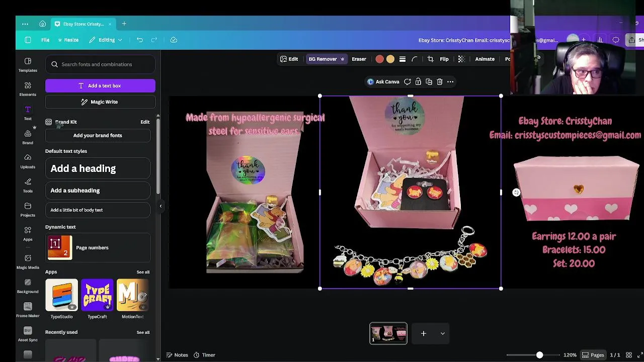
Task: Collapse the side panel with the arrow handle
Action: tap(160, 206)
